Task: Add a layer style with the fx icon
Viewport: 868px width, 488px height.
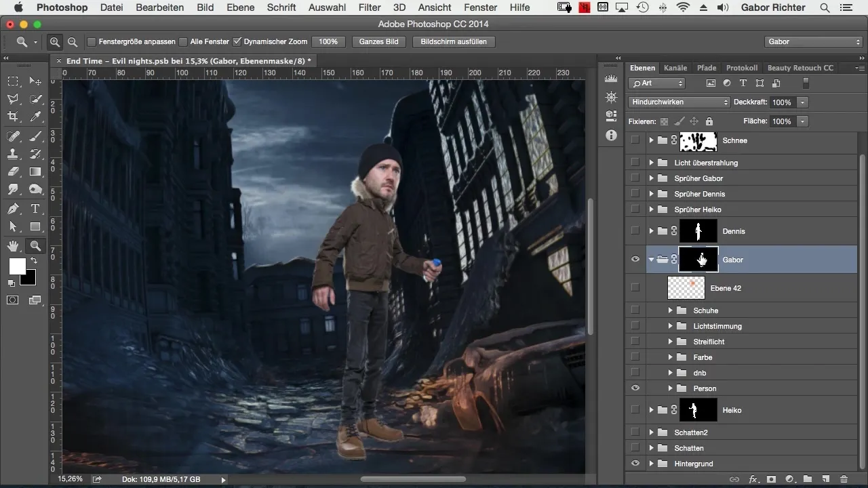Action: click(x=753, y=479)
